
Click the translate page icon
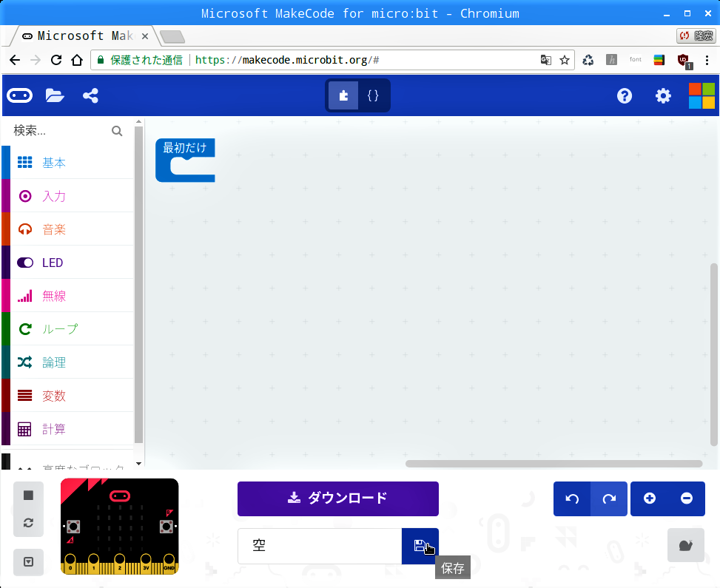click(x=545, y=60)
